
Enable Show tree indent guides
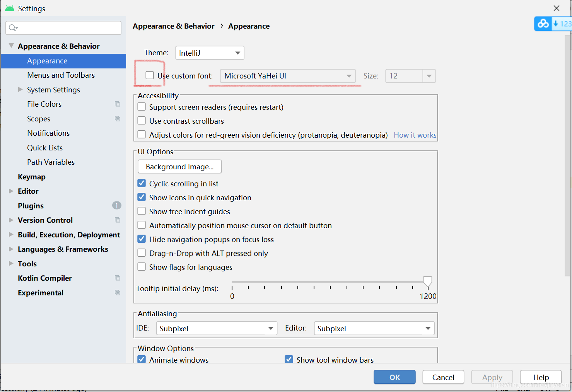(x=142, y=211)
